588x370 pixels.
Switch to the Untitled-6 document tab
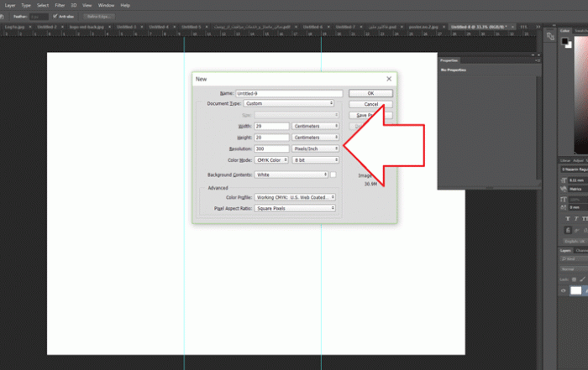tap(312, 27)
